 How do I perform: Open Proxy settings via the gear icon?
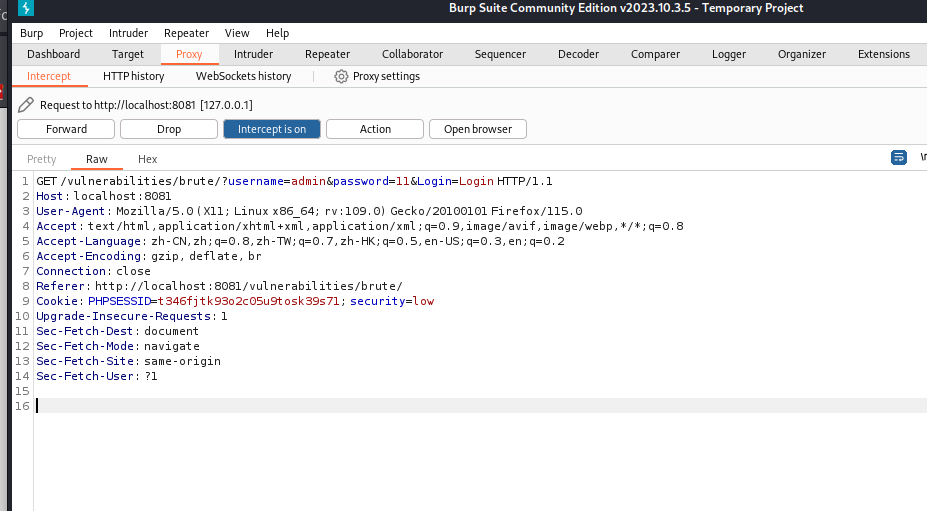341,76
